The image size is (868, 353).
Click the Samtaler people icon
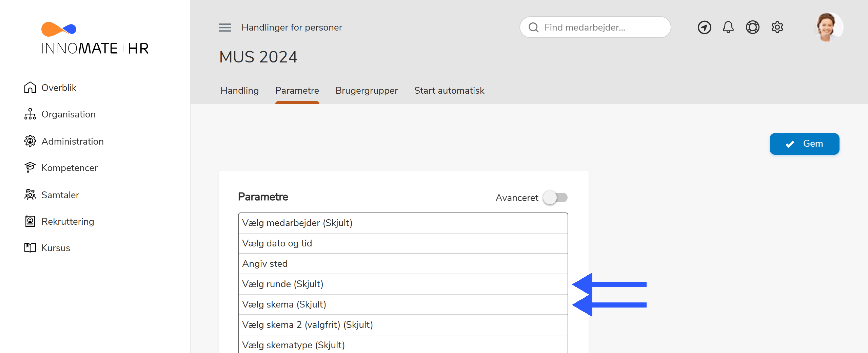(x=30, y=194)
